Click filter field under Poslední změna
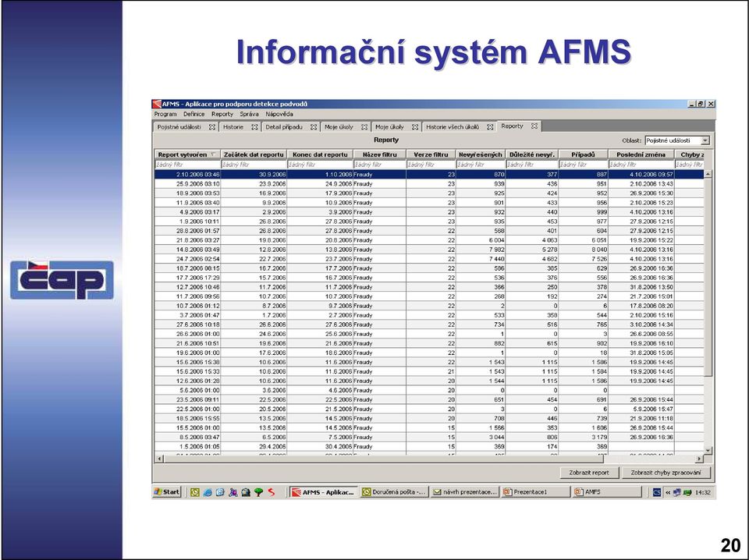 641,165
